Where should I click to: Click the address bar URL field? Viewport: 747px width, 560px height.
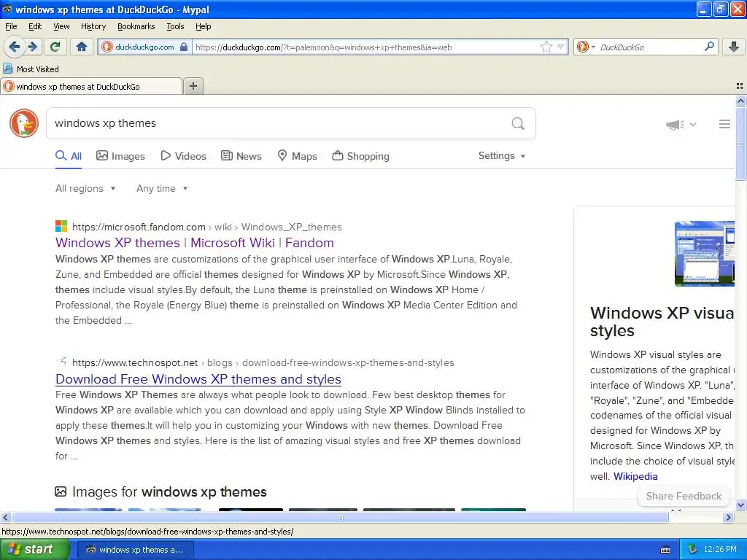click(365, 47)
